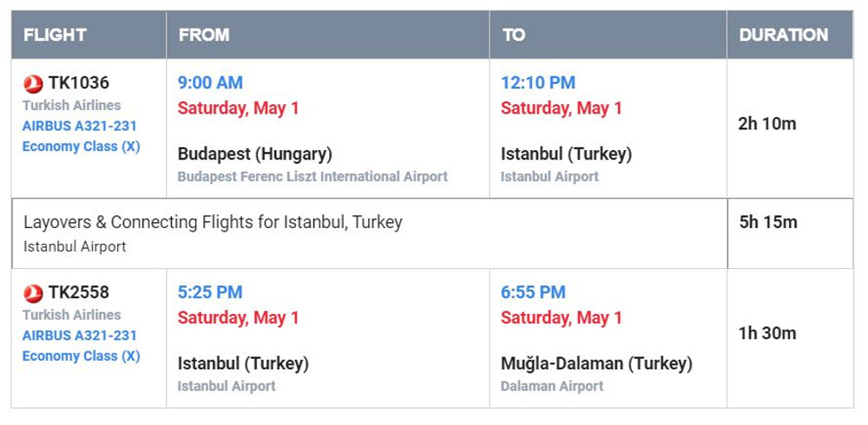Click the 5:25 PM departure time
This screenshot has height=425, width=868.
210,293
